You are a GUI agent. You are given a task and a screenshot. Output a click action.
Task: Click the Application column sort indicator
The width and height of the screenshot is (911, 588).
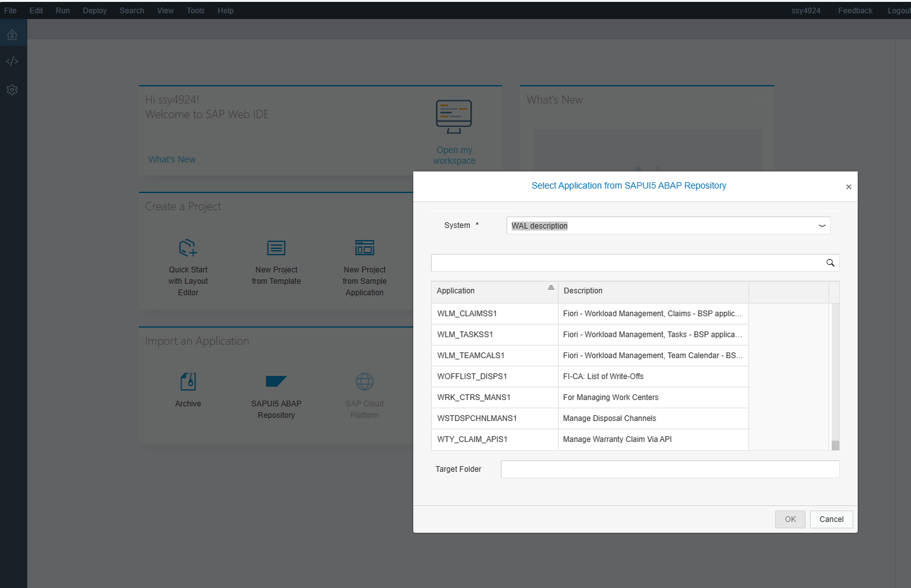coord(550,288)
